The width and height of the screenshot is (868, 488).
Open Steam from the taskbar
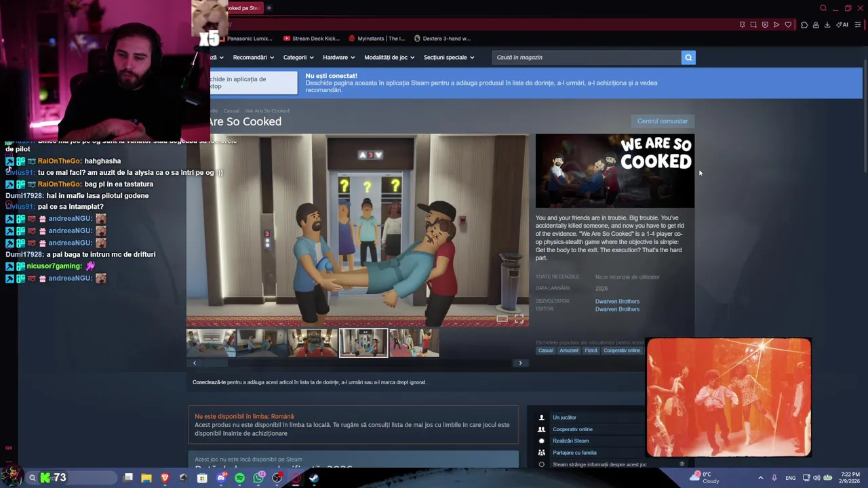pos(314,478)
